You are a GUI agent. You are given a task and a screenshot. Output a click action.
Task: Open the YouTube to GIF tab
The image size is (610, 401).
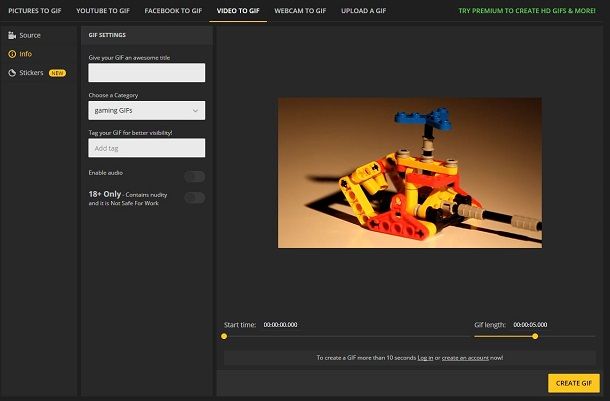(x=104, y=10)
